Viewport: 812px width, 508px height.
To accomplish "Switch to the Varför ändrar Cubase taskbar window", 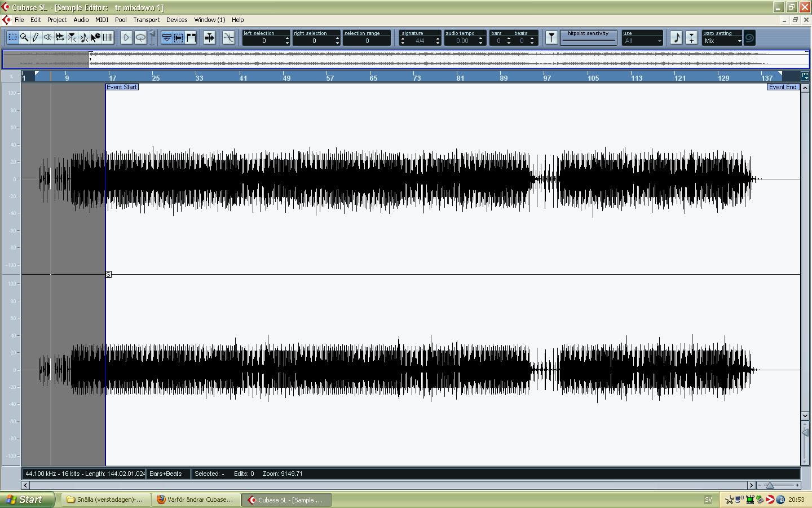I will 195,500.
